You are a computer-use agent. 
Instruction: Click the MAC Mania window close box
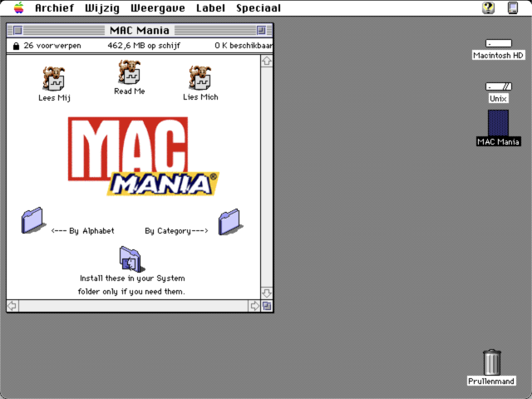click(x=17, y=30)
